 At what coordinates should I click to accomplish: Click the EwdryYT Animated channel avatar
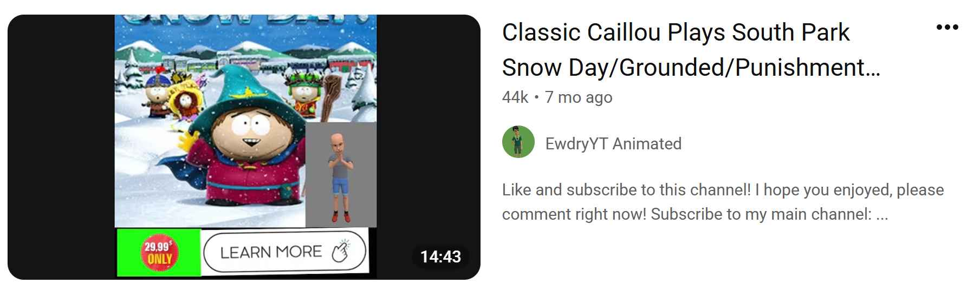coord(518,142)
